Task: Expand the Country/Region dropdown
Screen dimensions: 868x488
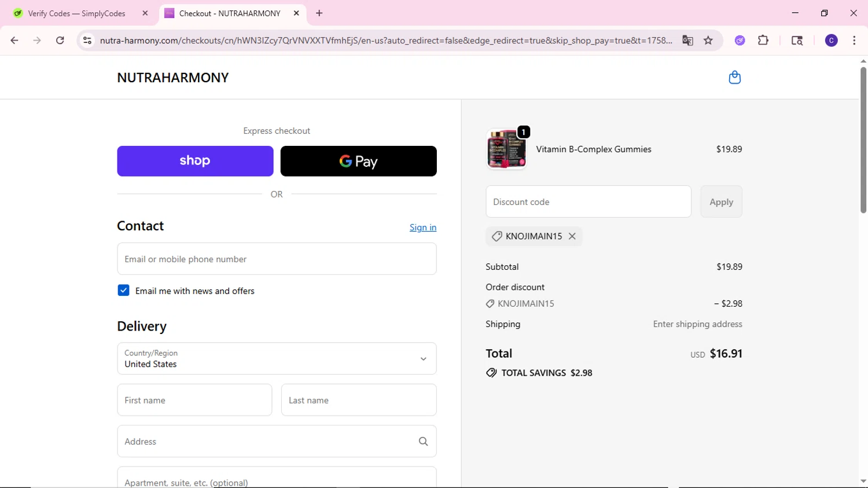Action: pos(277,358)
